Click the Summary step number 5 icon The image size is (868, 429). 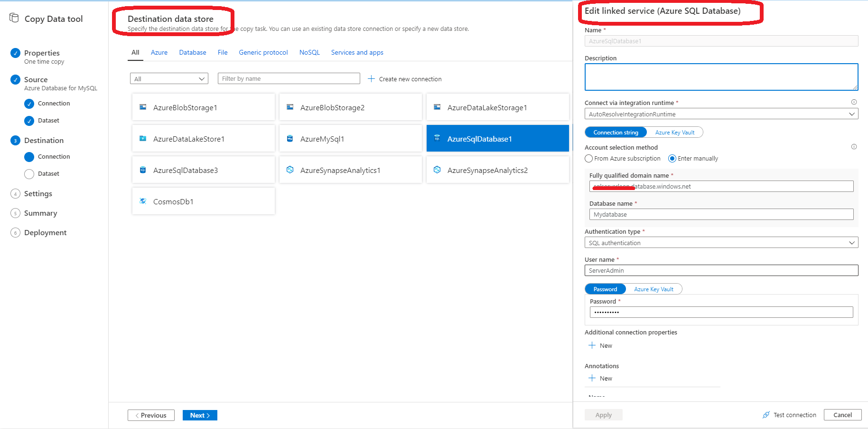15,213
